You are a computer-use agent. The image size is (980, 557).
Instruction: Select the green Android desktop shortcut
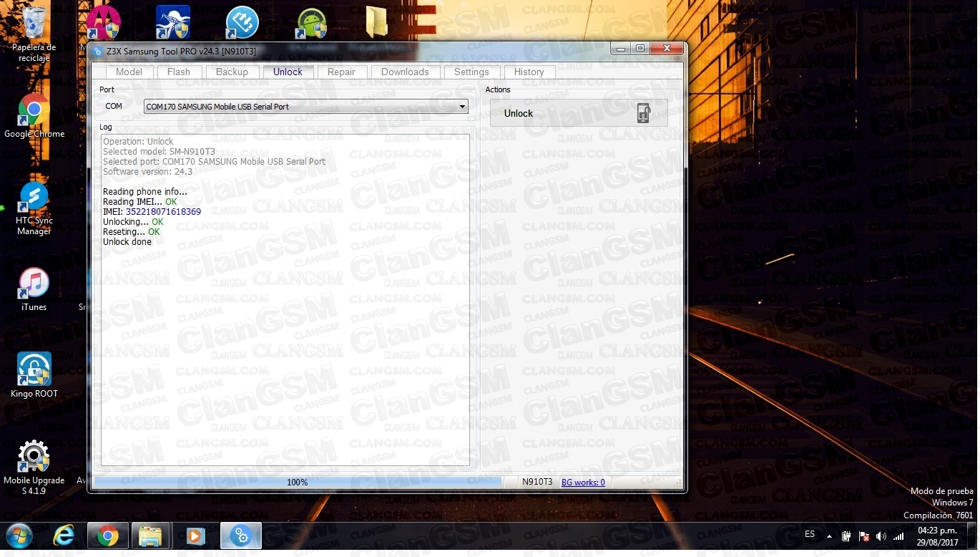[312, 23]
